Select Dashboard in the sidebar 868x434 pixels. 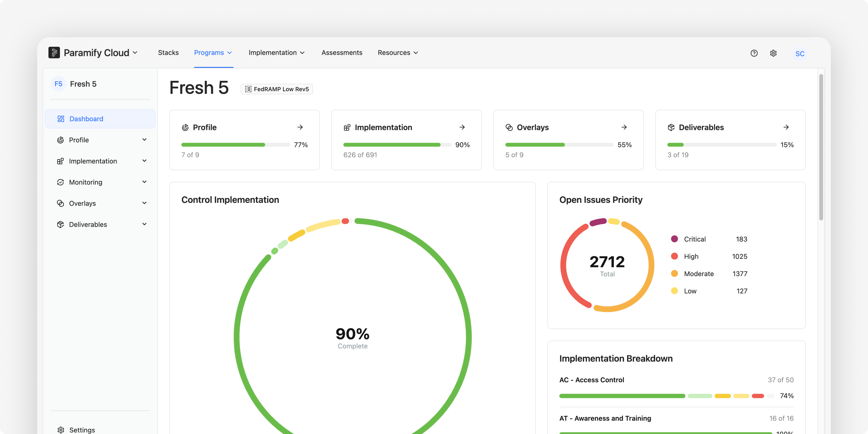(x=100, y=119)
